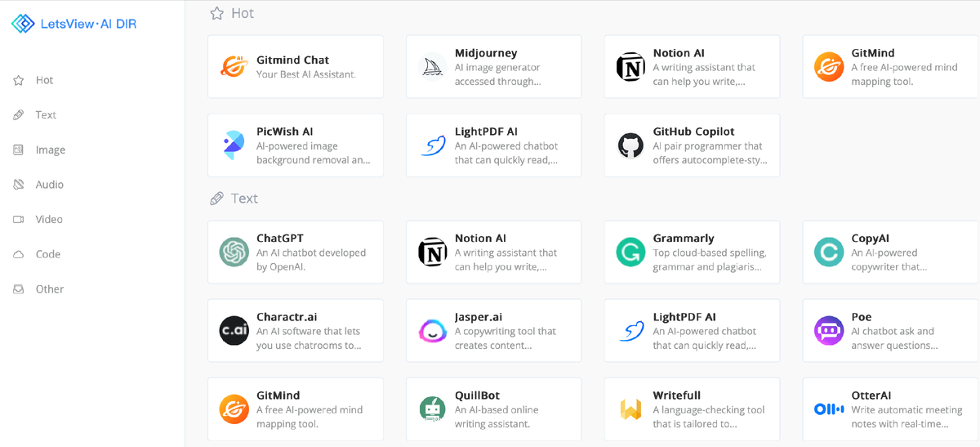Screen dimensions: 980x447
Task: Click the Hot section heading
Action: coord(243,13)
